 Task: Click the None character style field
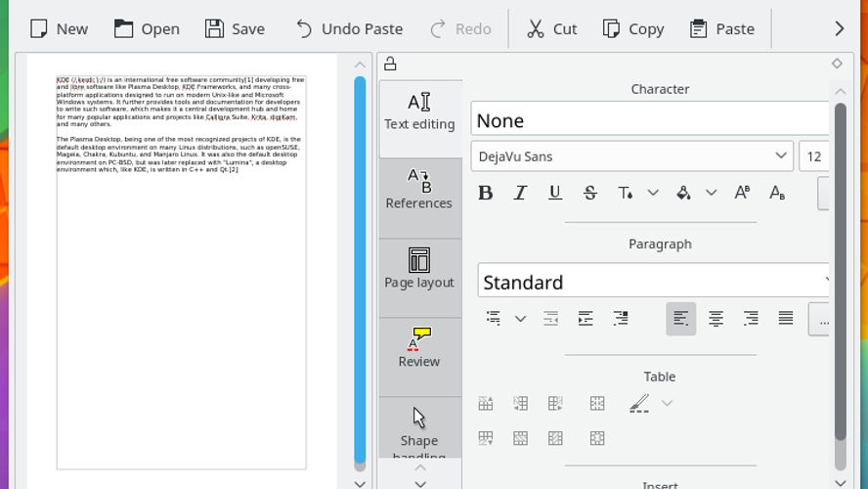click(x=650, y=118)
